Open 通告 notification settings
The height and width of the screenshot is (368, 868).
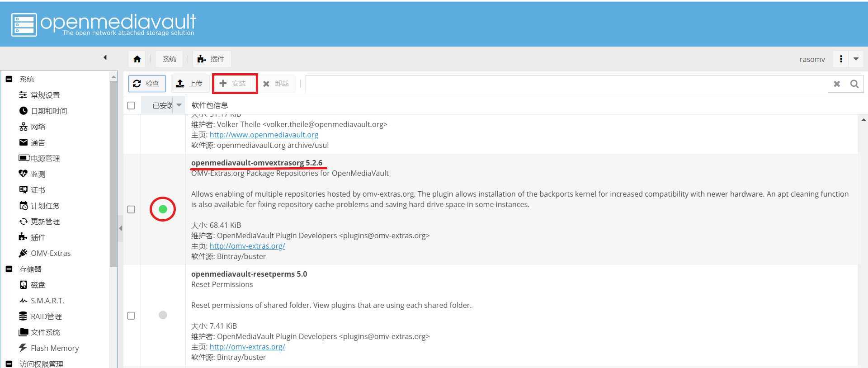pos(38,142)
